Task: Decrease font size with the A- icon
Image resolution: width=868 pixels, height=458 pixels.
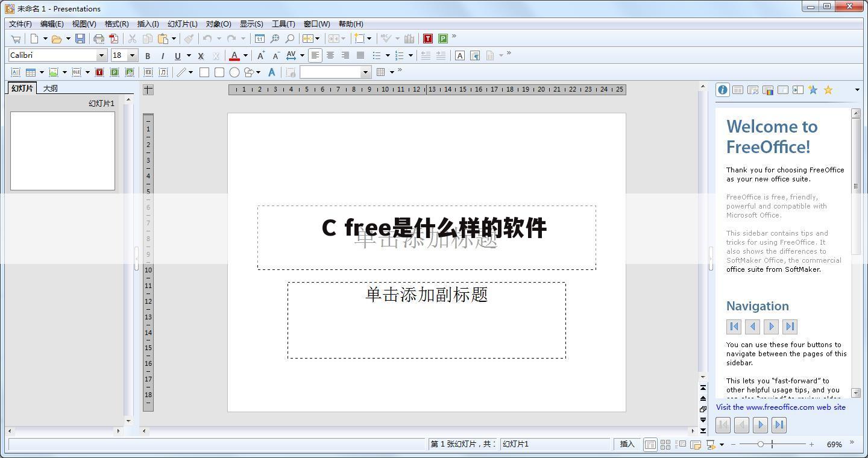Action: point(276,55)
